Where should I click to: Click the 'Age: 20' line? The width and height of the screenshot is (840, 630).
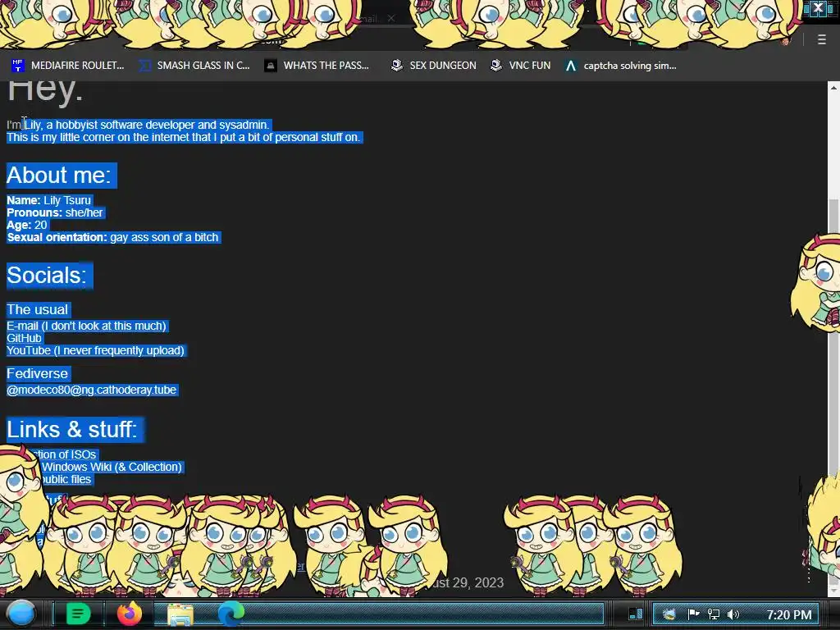tap(27, 225)
